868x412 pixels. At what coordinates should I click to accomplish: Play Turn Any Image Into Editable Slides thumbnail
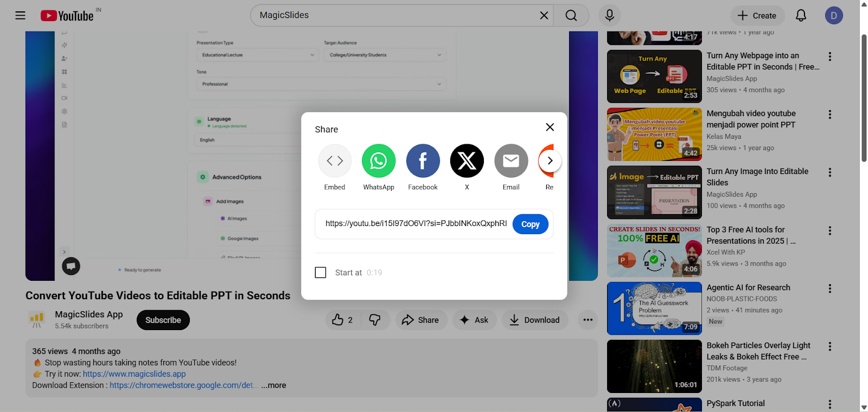pyautogui.click(x=654, y=192)
